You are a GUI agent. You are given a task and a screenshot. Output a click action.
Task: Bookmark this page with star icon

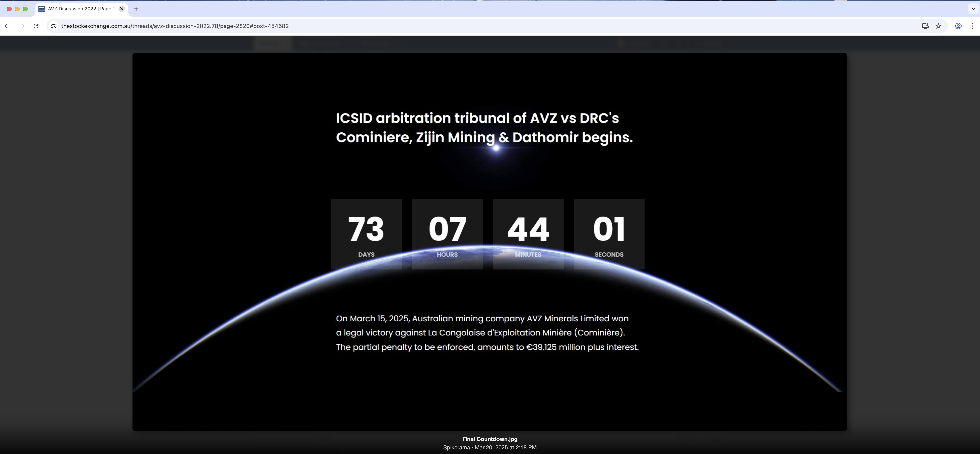pyautogui.click(x=938, y=26)
